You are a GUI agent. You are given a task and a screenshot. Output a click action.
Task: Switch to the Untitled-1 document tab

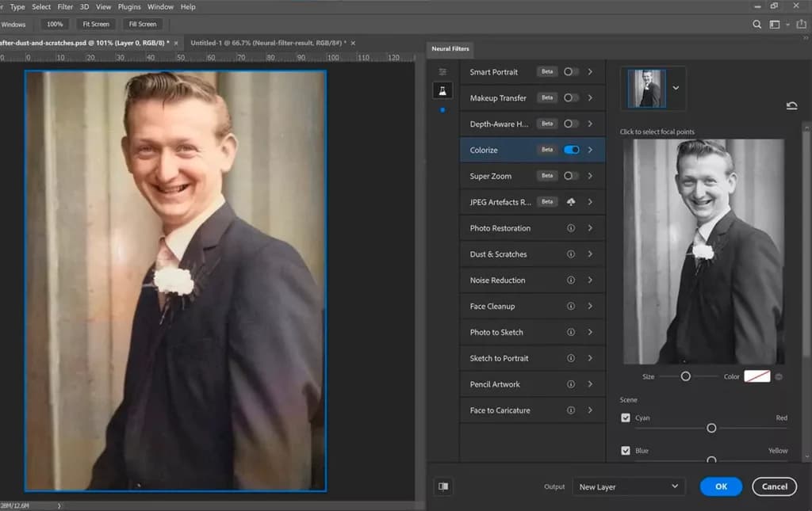point(268,43)
